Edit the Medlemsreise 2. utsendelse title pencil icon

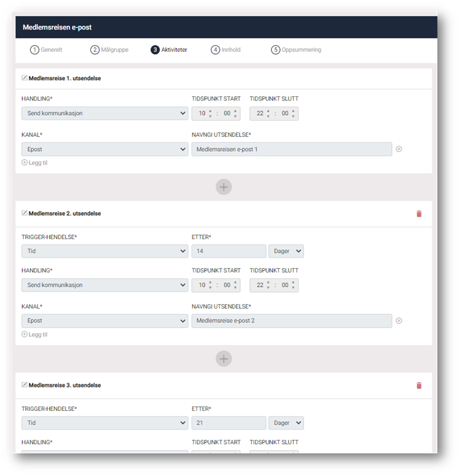point(24,213)
